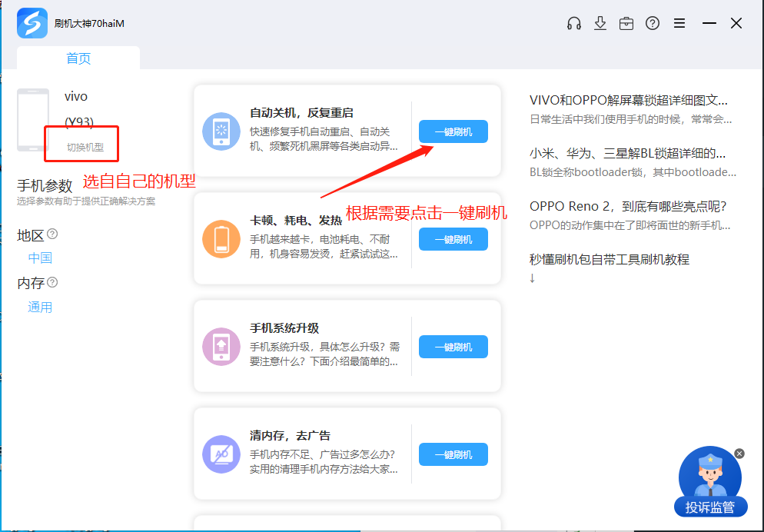Click the 切换机型 button
The width and height of the screenshot is (764, 532).
click(81, 144)
